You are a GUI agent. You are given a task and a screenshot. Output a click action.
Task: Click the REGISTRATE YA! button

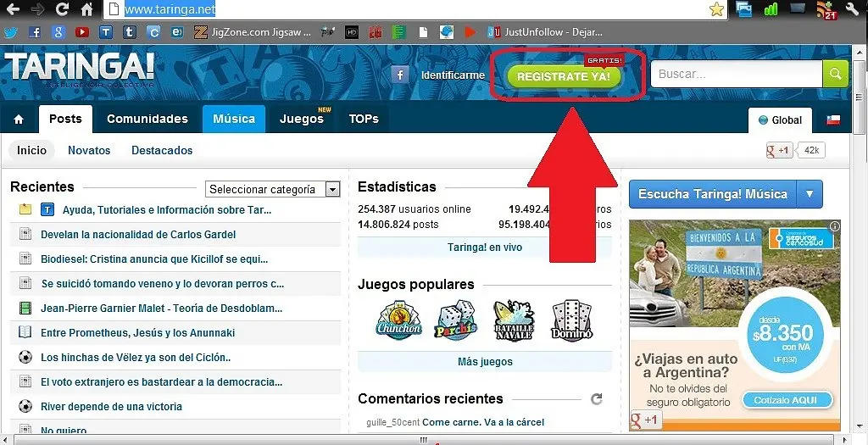564,76
